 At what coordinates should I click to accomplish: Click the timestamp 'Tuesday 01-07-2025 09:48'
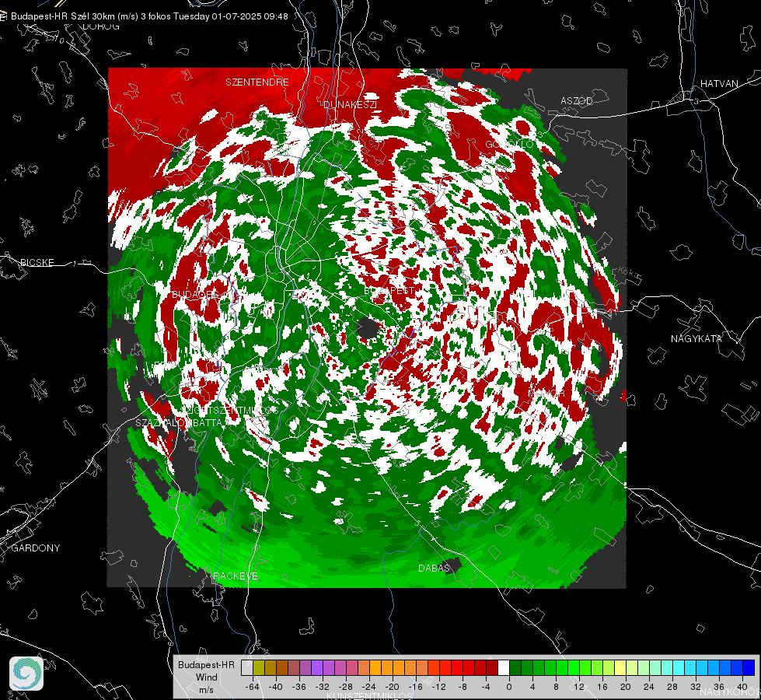pyautogui.click(x=231, y=16)
